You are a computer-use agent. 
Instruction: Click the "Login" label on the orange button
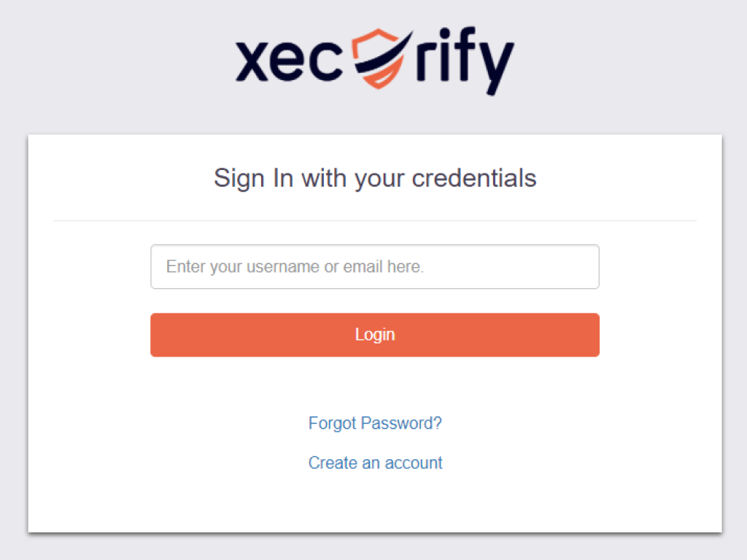coord(375,335)
